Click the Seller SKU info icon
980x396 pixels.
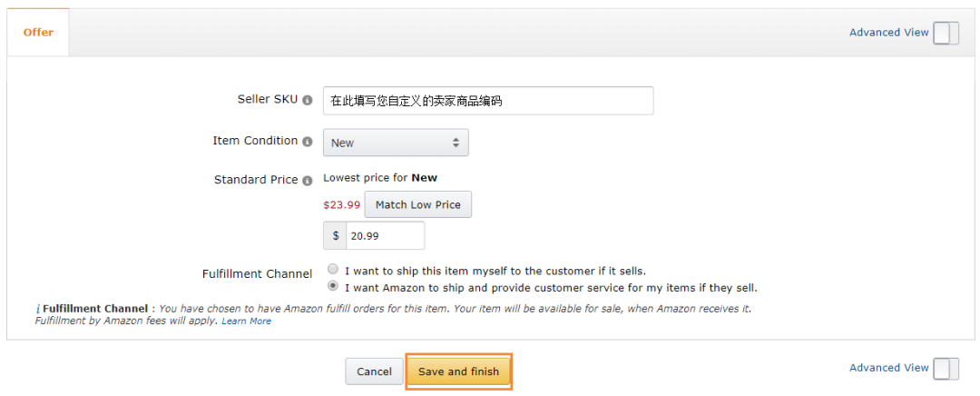point(308,100)
